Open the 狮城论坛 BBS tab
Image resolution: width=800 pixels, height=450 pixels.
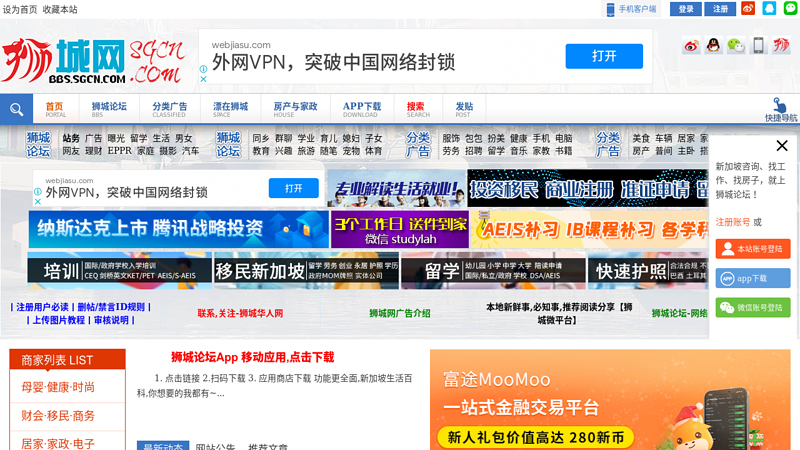point(109,109)
